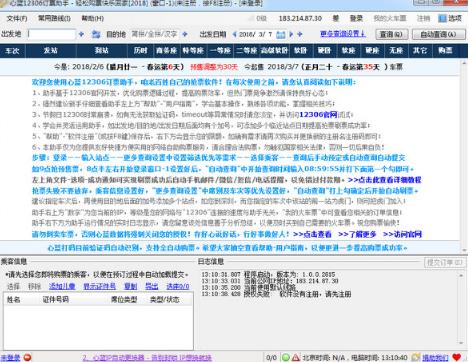468x362 pixels.
Task: Click the 换 item next to the IP address
Action: [336, 18]
